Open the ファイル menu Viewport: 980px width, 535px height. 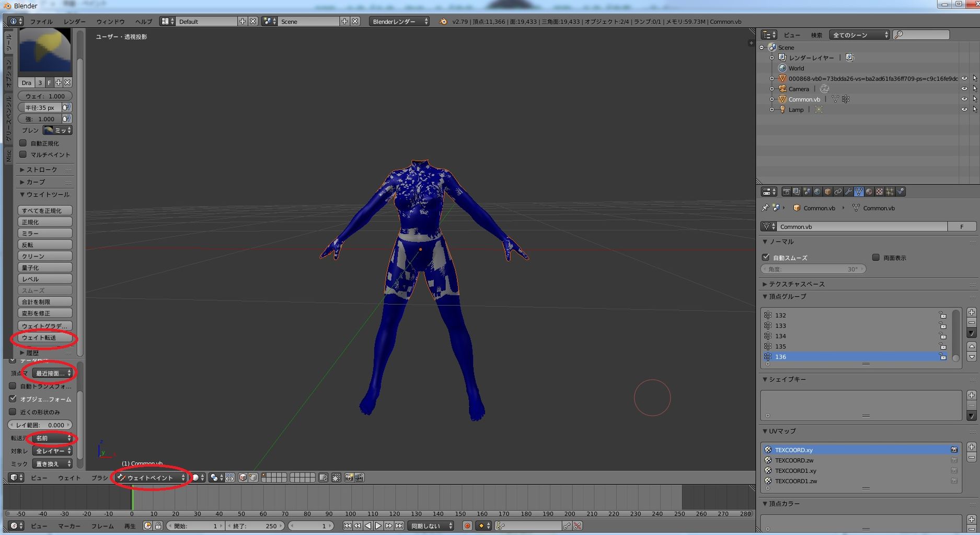point(41,21)
